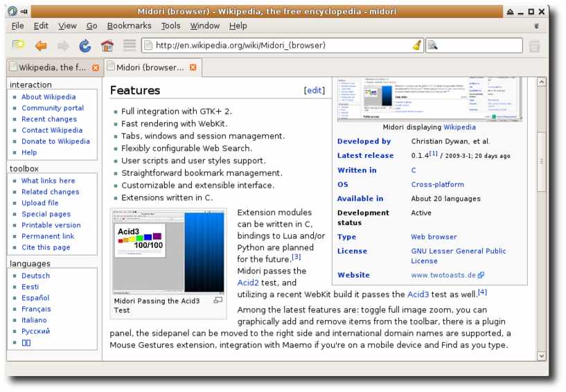Open the trash closed-tabs icon
The height and width of the screenshot is (392, 566).
535,46
